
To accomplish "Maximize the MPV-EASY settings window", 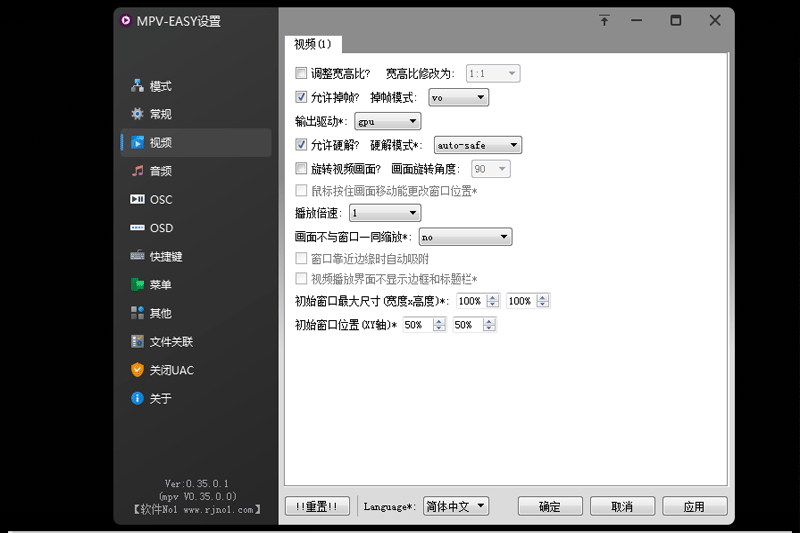I will coord(676,20).
